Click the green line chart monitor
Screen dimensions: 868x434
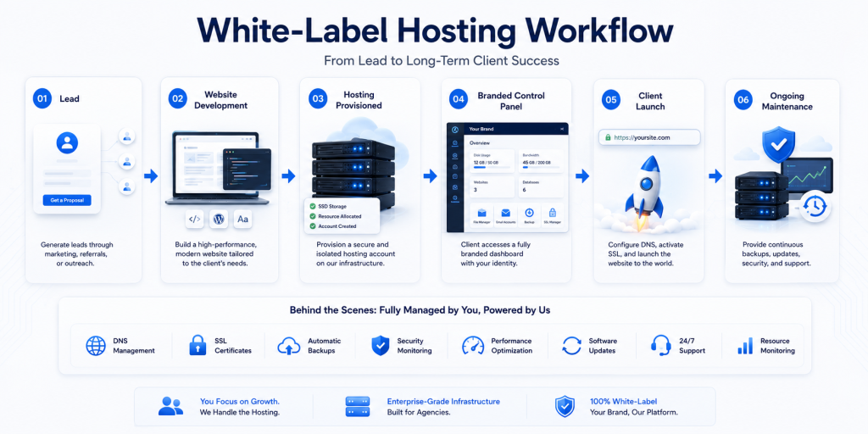[807, 177]
